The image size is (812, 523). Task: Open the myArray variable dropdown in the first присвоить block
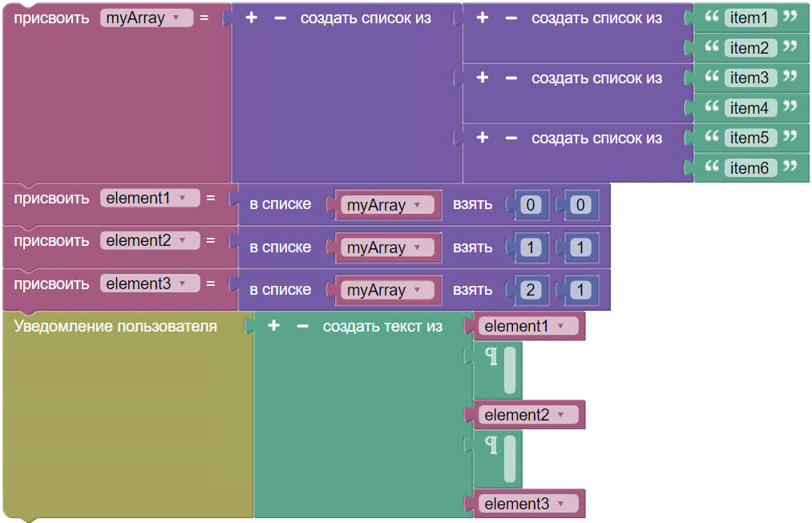pos(147,18)
